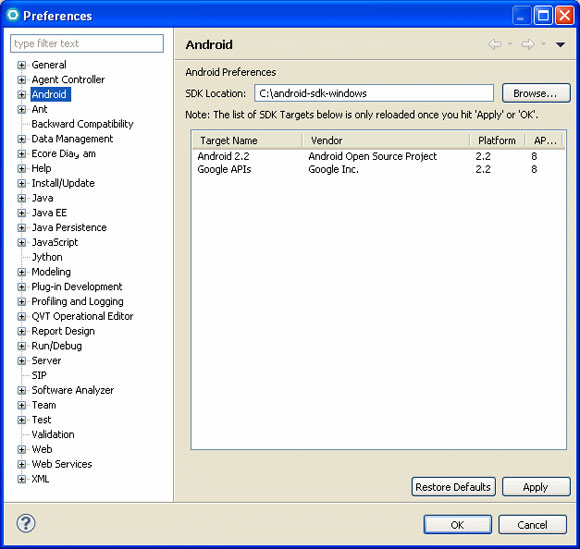
Task: Select the Google APIs target row
Action: [x=378, y=169]
